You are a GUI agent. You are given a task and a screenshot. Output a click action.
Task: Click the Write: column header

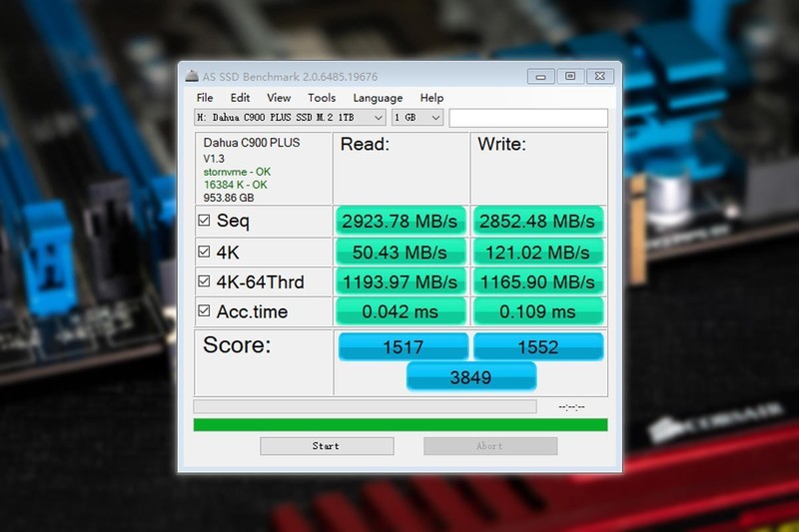pyautogui.click(x=501, y=144)
